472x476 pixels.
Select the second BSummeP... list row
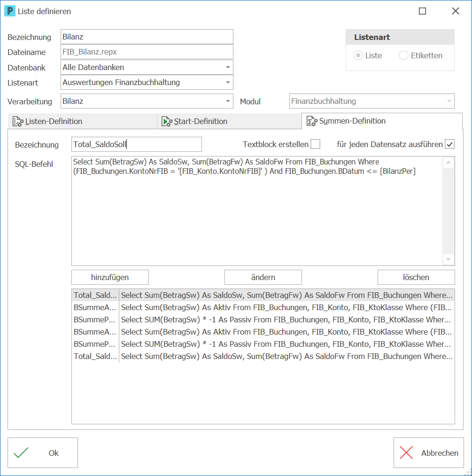click(263, 344)
